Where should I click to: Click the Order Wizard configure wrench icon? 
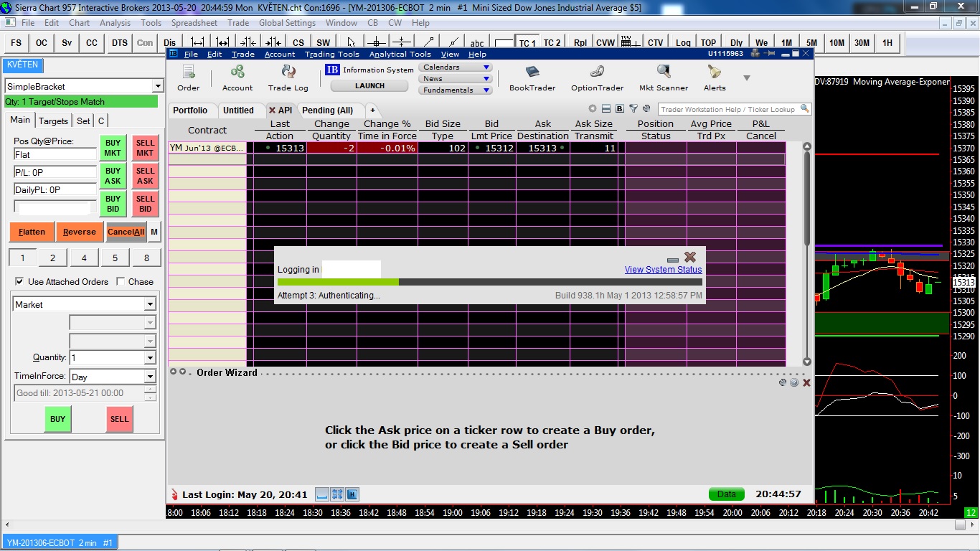783,383
